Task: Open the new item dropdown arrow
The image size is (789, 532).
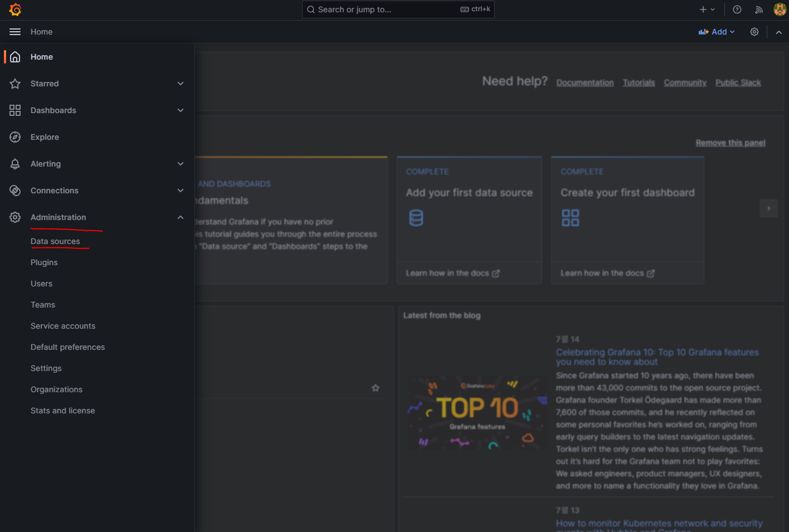Action: 713,9
